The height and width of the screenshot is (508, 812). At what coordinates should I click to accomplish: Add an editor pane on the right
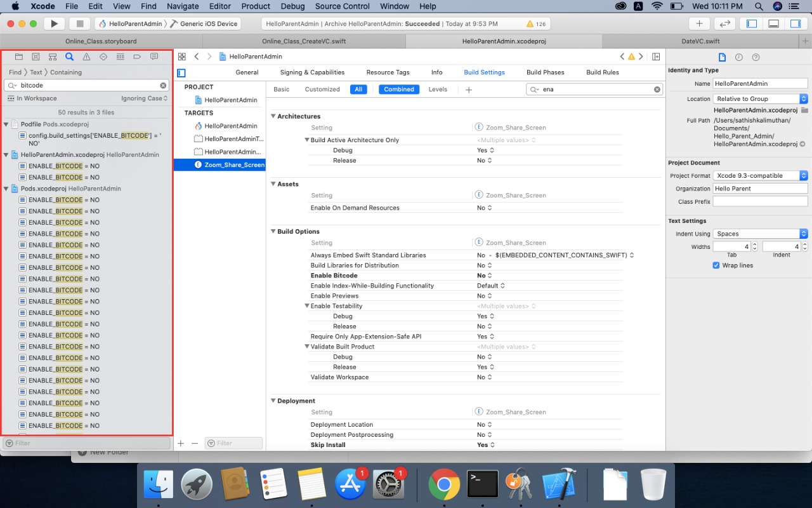[656, 57]
